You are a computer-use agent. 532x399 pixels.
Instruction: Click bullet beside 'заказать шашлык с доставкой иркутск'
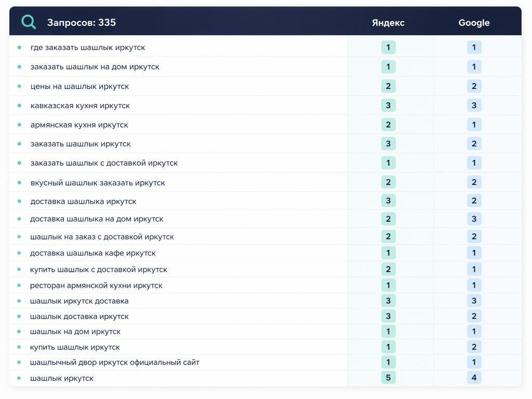(19, 163)
